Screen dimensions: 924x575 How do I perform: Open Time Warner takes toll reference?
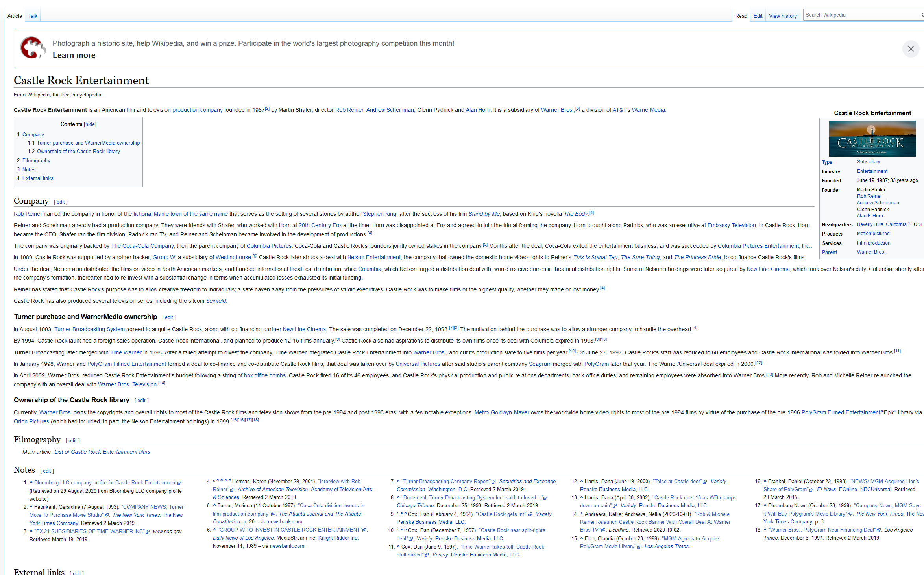click(470, 551)
